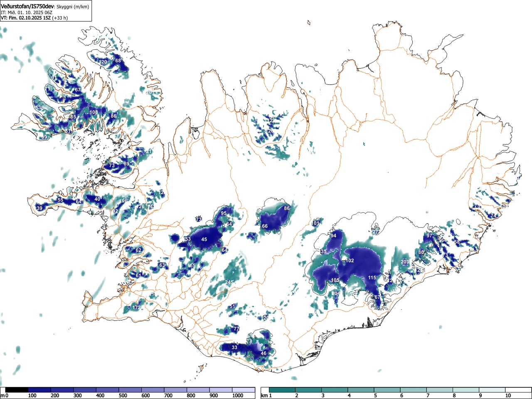Click the 5–6 km teal legend swatch
Viewport: 532px width, 399px height.
(387, 390)
